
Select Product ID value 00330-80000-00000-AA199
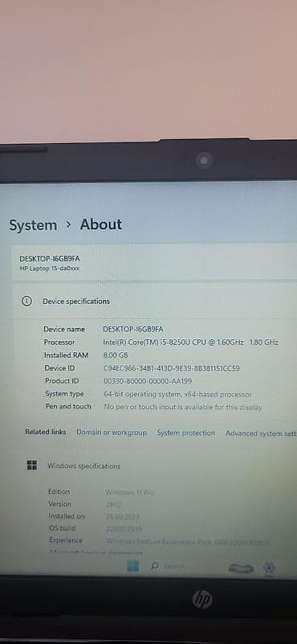click(148, 381)
